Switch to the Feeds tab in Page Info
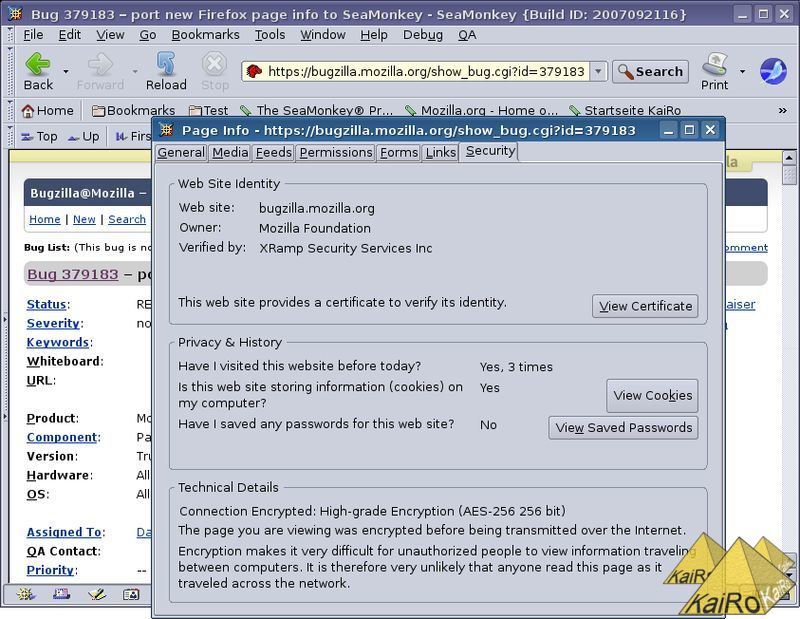Image resolution: width=800 pixels, height=619 pixels. click(273, 153)
